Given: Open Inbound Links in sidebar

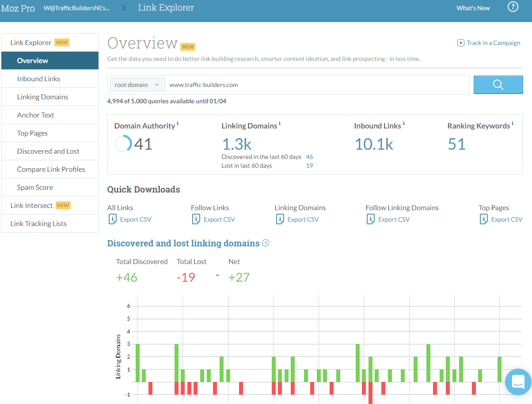Looking at the screenshot, I should 50,79.
